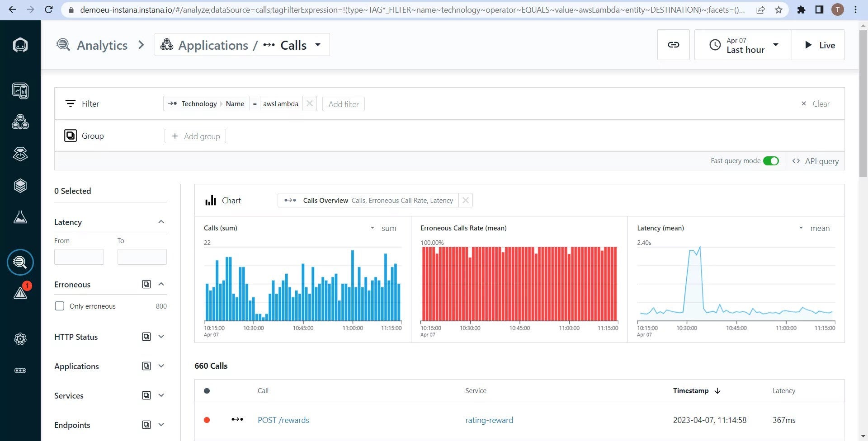Open the Websites & Mobile Apps sidebar icon
Viewport: 868px width, 441px height.
pyautogui.click(x=20, y=91)
